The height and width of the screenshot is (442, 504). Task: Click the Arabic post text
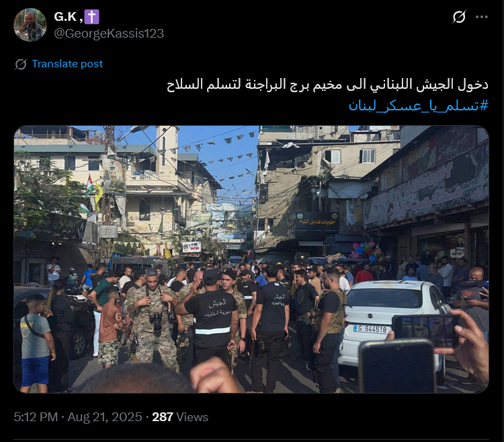pos(327,85)
